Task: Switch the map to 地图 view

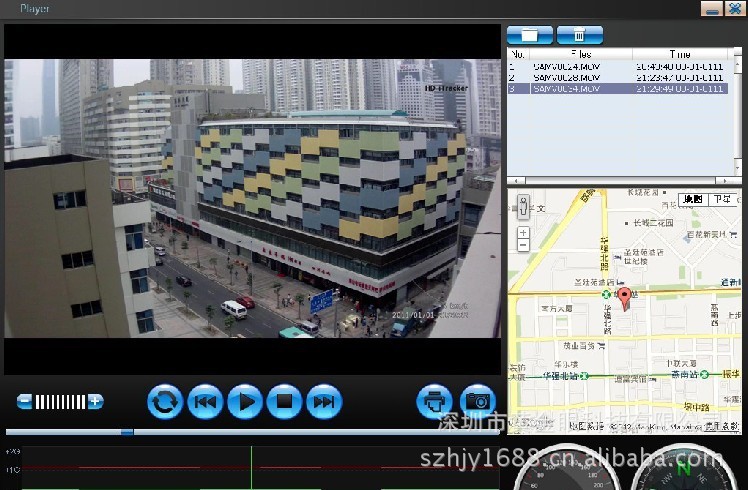Action: 693,199
